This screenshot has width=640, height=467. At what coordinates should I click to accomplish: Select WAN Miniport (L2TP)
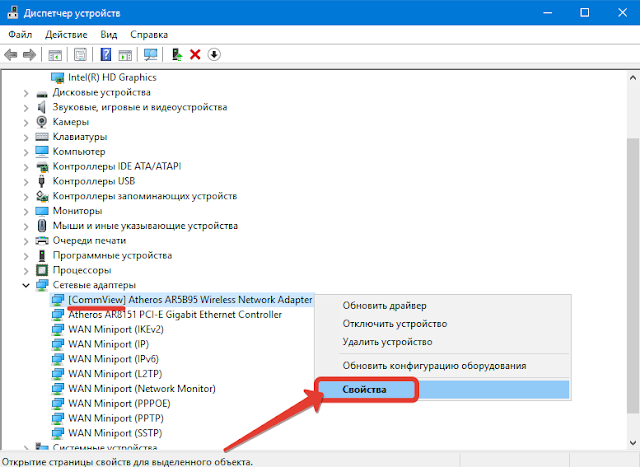tap(115, 374)
